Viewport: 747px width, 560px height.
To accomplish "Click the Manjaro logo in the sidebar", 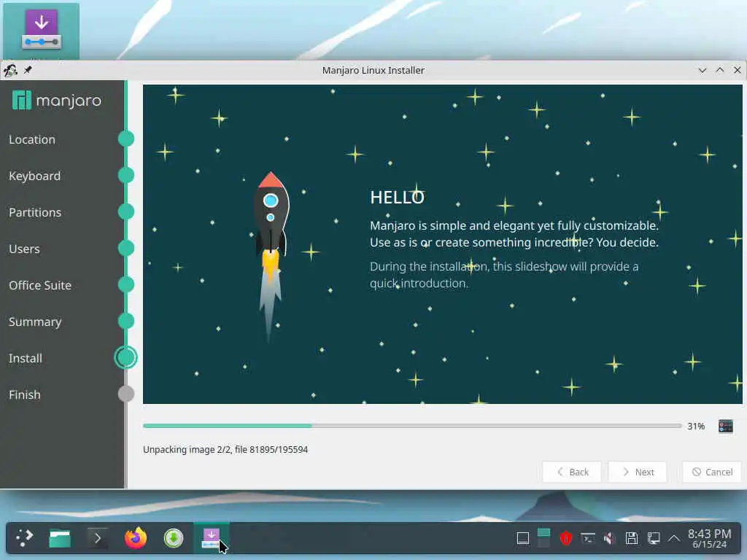I will (57, 101).
